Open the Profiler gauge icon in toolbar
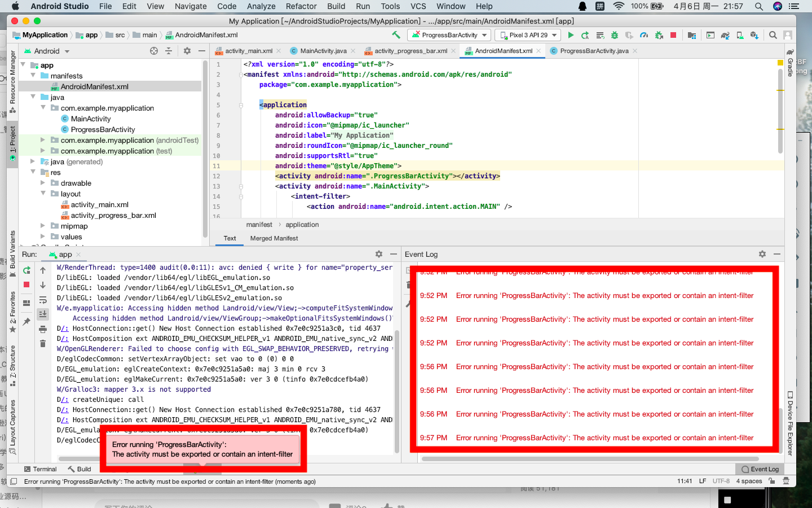 644,35
